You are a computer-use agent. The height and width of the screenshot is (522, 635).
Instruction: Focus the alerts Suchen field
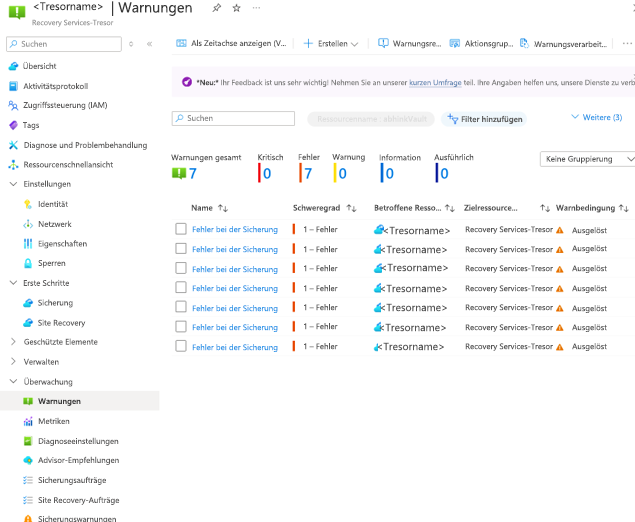pyautogui.click(x=233, y=118)
